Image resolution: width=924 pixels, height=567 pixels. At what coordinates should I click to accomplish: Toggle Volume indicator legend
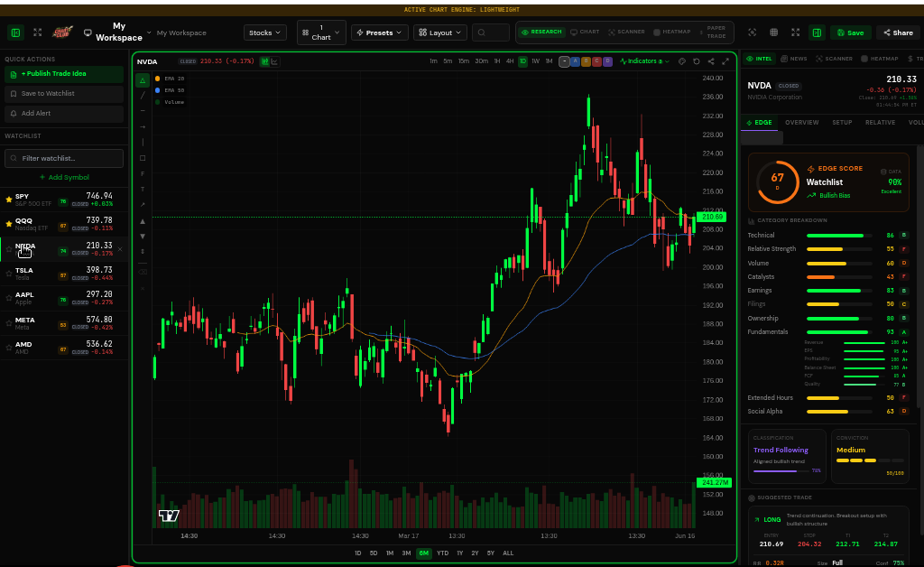170,102
